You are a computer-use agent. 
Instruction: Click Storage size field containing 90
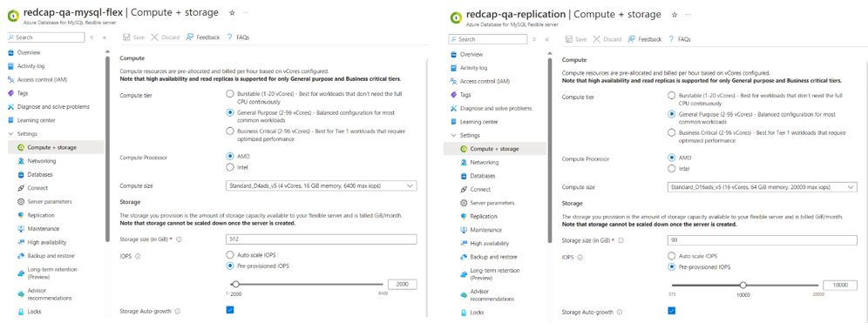pos(763,240)
